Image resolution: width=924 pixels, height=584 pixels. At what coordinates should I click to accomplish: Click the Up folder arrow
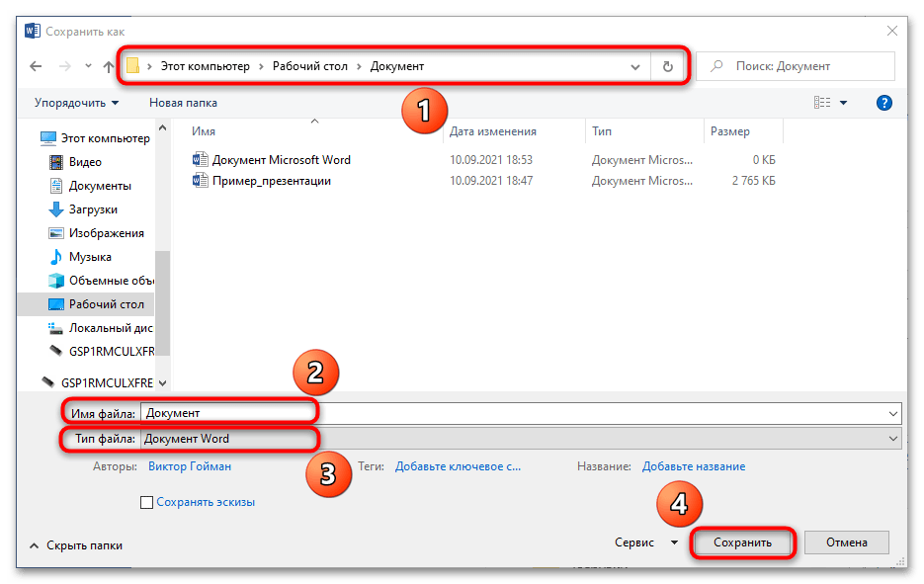109,67
